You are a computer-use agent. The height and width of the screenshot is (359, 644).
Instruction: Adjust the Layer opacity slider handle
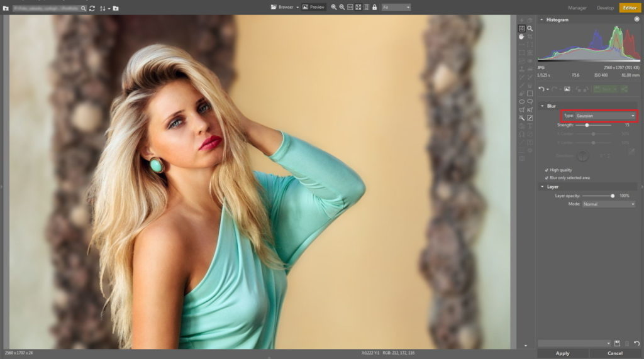coord(613,196)
